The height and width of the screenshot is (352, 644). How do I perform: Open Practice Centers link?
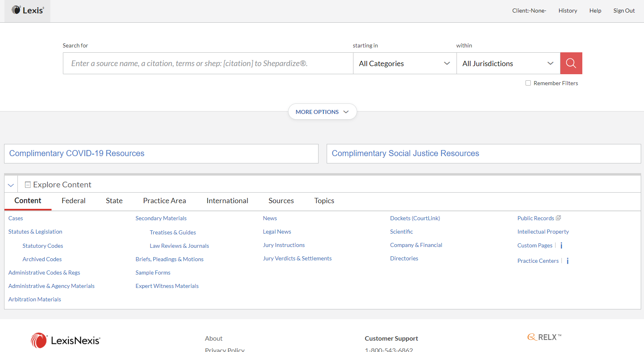(x=538, y=261)
